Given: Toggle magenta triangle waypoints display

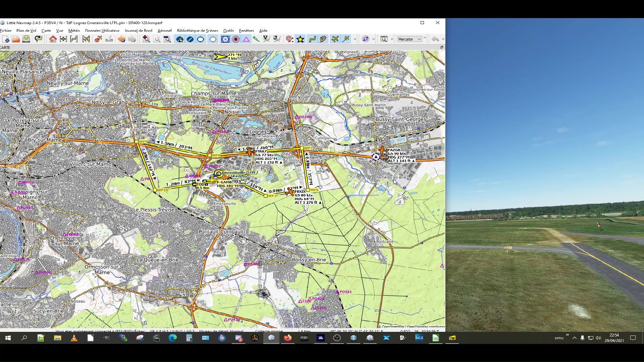Looking at the screenshot, I should (246, 39).
